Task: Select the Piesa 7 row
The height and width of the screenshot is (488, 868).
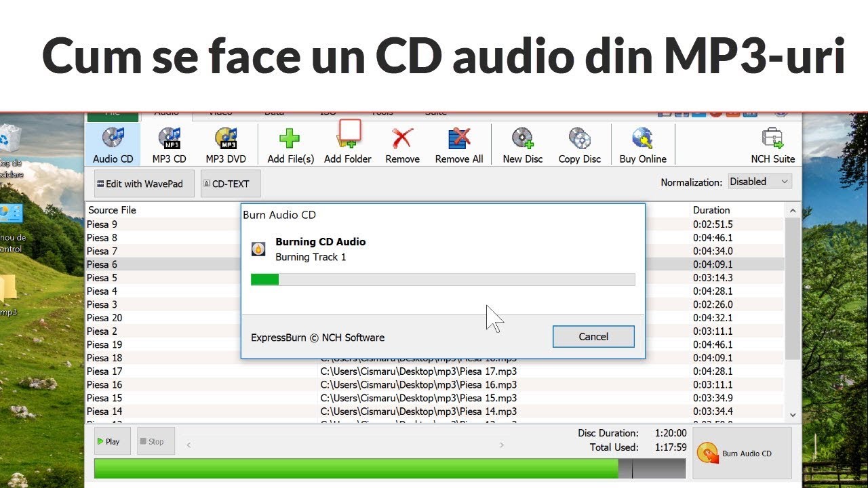Action: [x=435, y=251]
